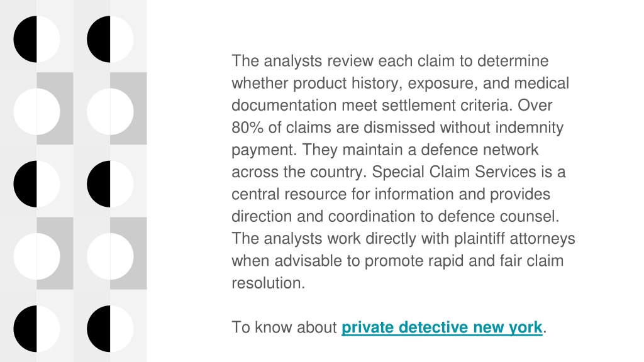Open the private detective new york link
The width and height of the screenshot is (644, 362).
click(x=442, y=327)
